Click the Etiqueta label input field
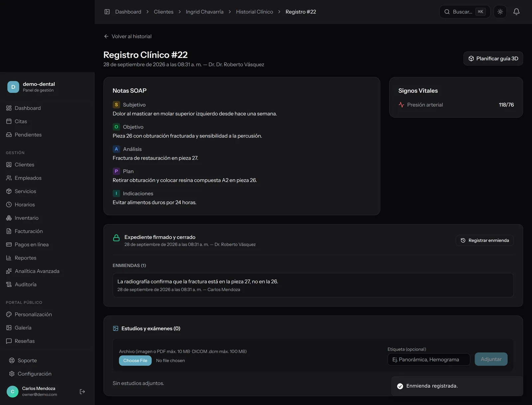 coord(429,359)
